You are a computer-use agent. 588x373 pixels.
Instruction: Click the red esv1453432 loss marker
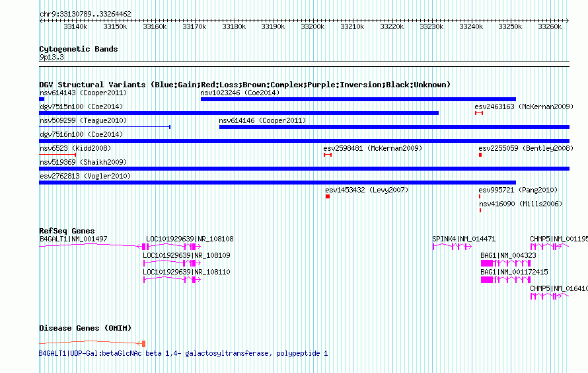[328, 196]
